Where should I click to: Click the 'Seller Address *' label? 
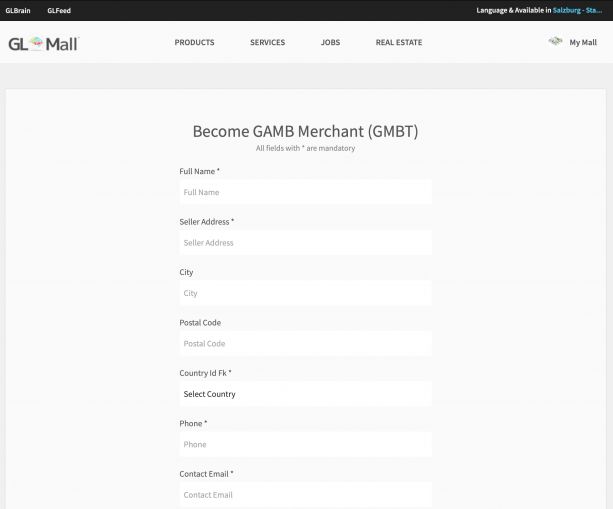coord(206,222)
